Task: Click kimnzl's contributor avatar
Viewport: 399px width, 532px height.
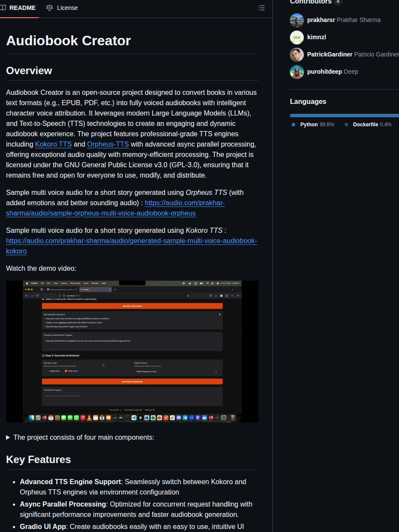Action: click(297, 37)
